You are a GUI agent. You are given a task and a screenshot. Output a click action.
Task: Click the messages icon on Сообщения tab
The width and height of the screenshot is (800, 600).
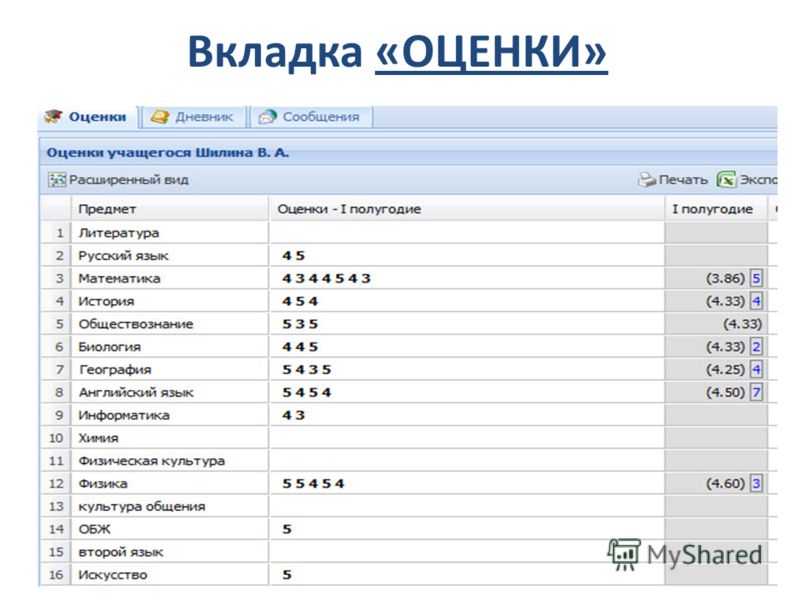[x=267, y=117]
